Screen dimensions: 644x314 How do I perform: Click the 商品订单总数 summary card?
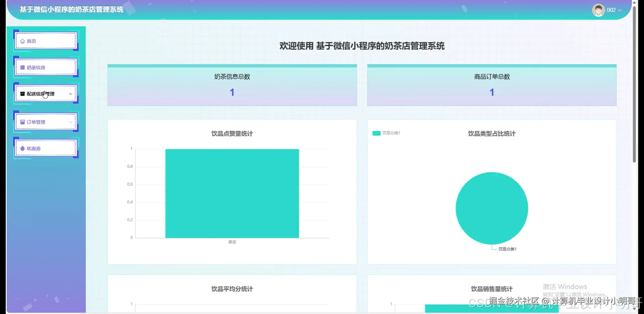point(492,85)
